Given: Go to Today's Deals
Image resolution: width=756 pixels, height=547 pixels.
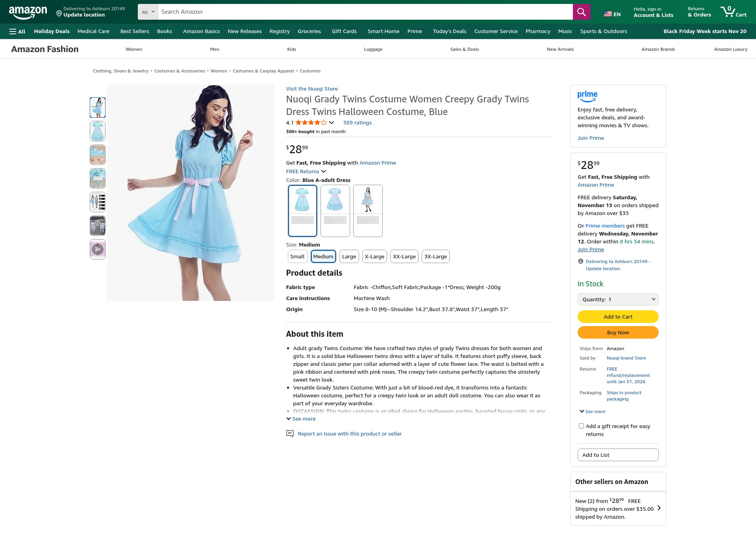Looking at the screenshot, I should (449, 32).
